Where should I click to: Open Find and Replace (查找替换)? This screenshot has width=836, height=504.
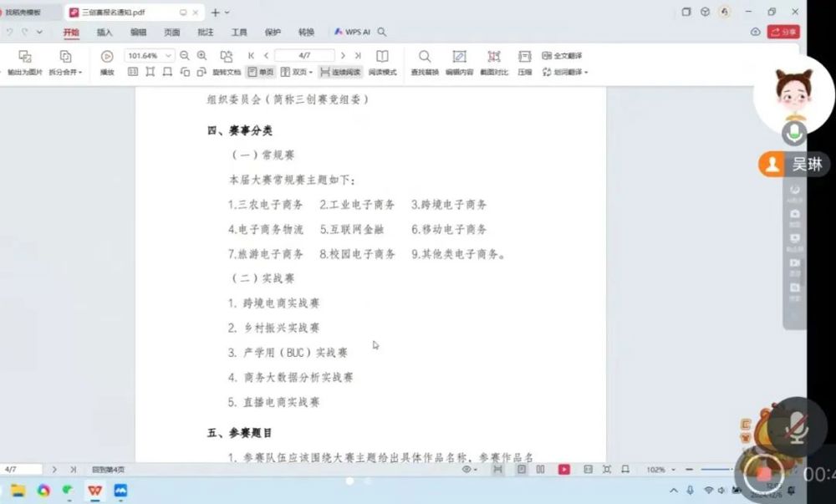(x=425, y=57)
